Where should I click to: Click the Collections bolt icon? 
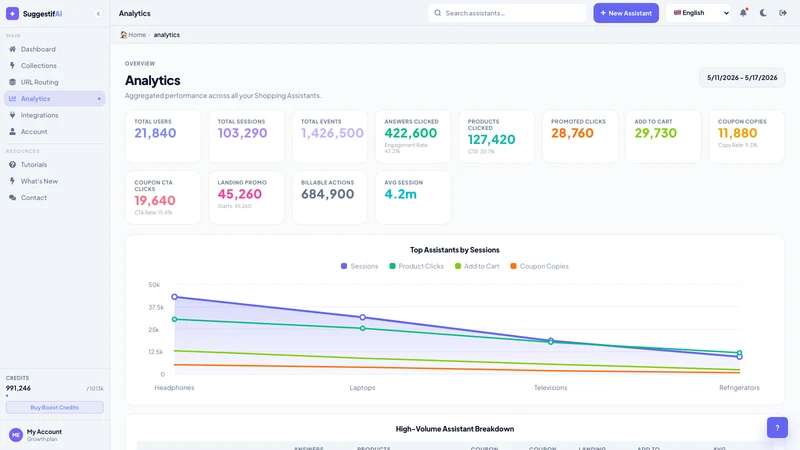pos(12,65)
